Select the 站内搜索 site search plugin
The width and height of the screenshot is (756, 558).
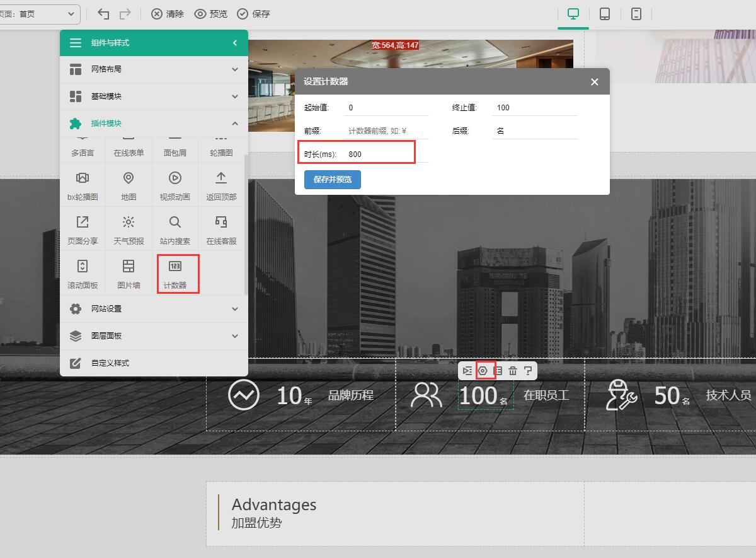[x=175, y=230]
